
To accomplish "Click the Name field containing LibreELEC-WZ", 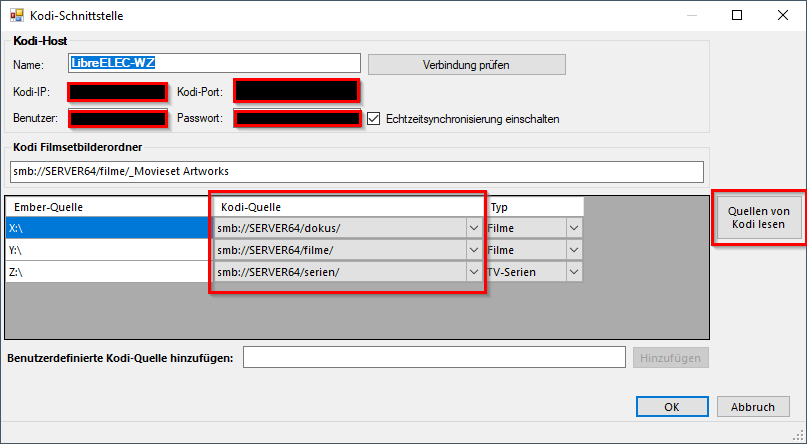I will coord(214,63).
